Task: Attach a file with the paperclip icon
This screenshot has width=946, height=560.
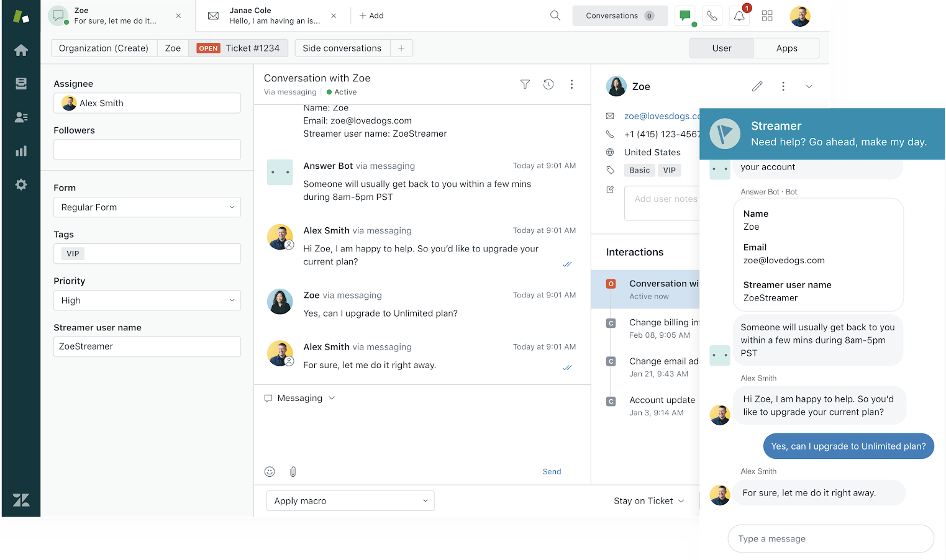Action: (293, 472)
